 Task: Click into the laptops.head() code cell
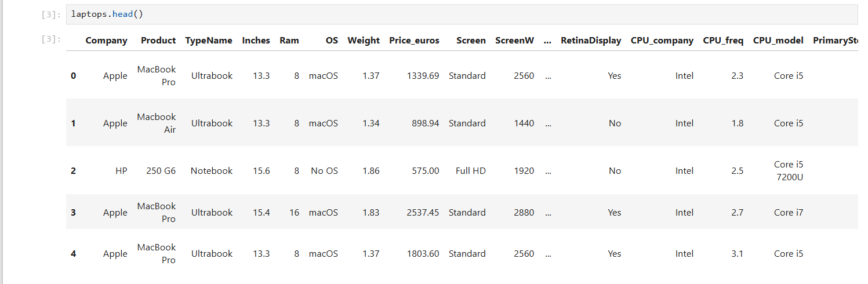pos(406,14)
